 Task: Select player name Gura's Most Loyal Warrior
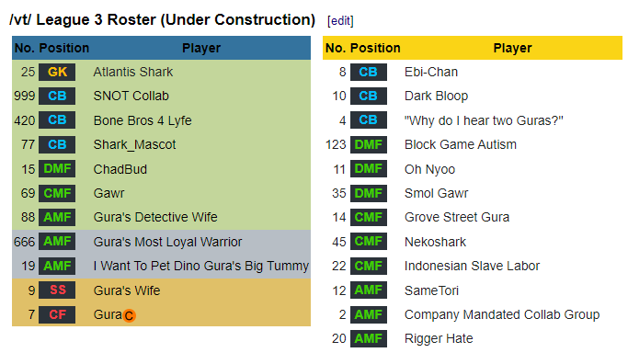(x=167, y=242)
